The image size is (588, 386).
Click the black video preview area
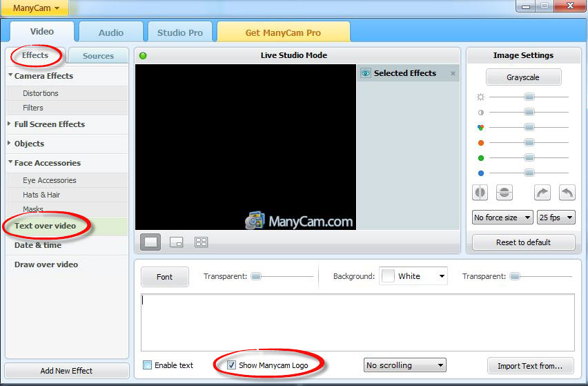pyautogui.click(x=246, y=147)
